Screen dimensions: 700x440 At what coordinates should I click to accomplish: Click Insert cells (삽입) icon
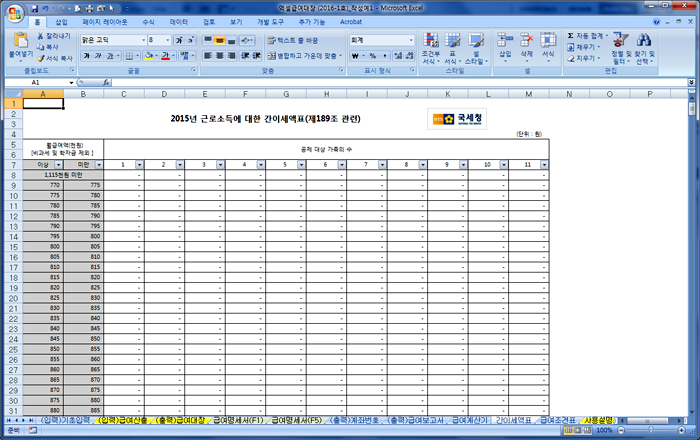point(505,40)
